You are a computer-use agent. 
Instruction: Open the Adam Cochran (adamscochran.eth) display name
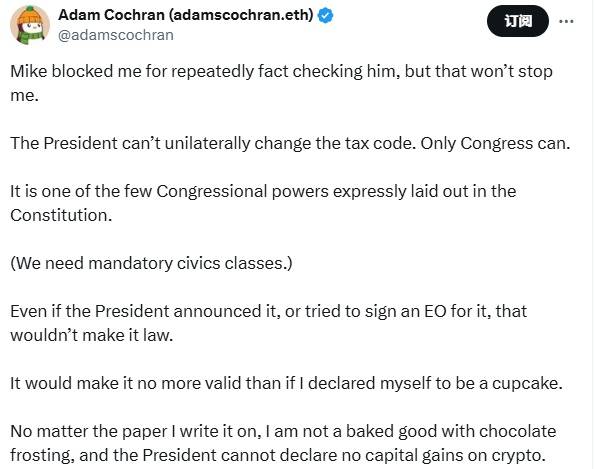pyautogui.click(x=186, y=15)
